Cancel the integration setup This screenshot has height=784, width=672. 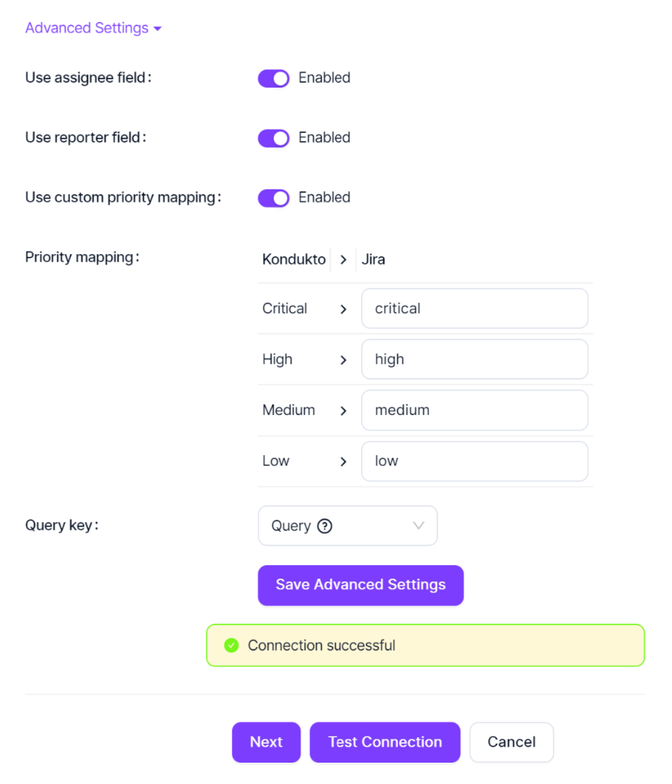[x=511, y=742]
